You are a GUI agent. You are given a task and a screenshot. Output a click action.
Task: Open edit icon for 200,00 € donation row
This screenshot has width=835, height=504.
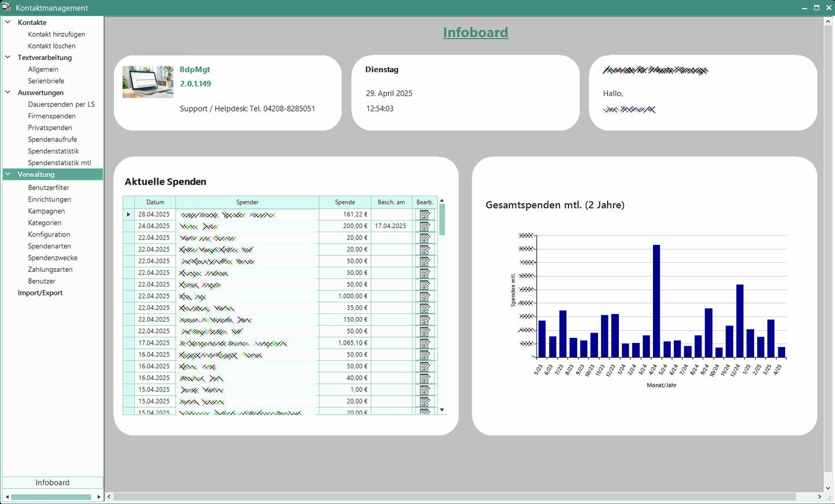[425, 226]
